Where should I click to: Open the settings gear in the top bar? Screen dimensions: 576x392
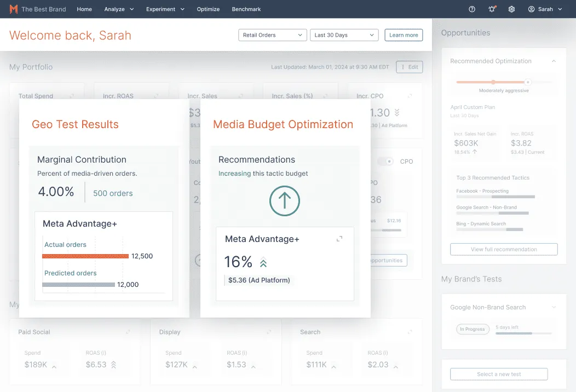[x=511, y=9]
